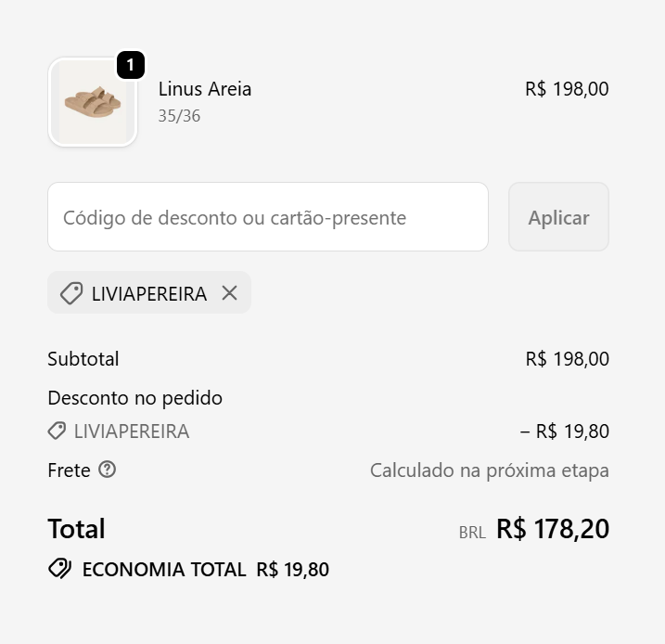Image resolution: width=665 pixels, height=644 pixels.
Task: Remove the LIVIAPEREIRA discount code
Action: click(229, 293)
